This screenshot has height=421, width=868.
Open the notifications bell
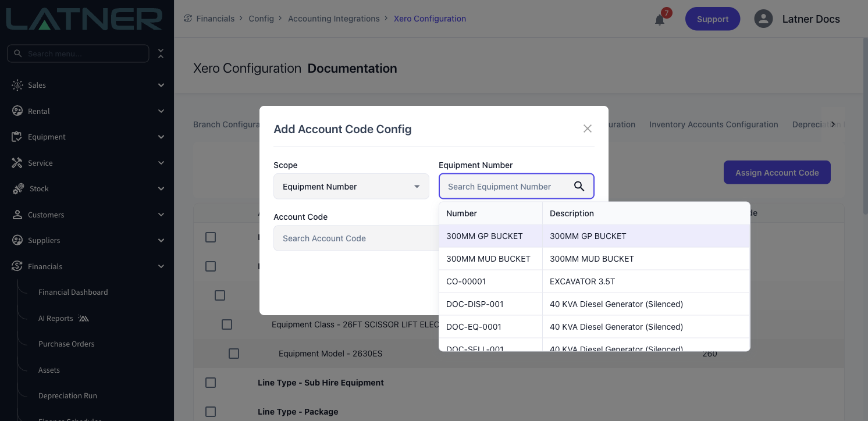(x=660, y=20)
